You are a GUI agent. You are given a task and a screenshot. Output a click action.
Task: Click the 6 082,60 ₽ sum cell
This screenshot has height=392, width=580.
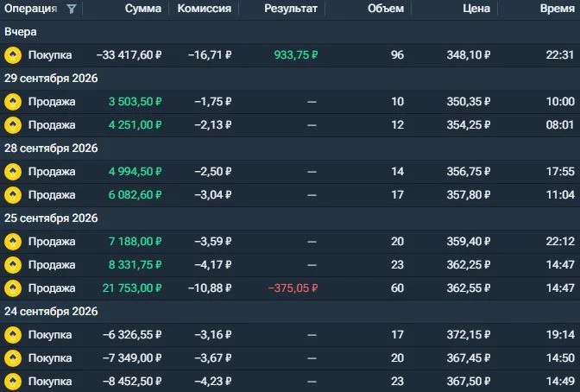tap(135, 195)
